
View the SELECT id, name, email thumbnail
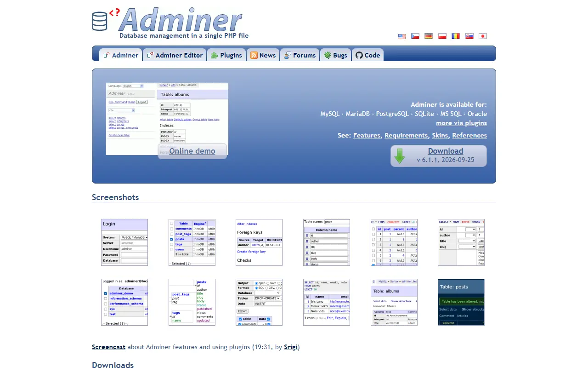coord(327,302)
